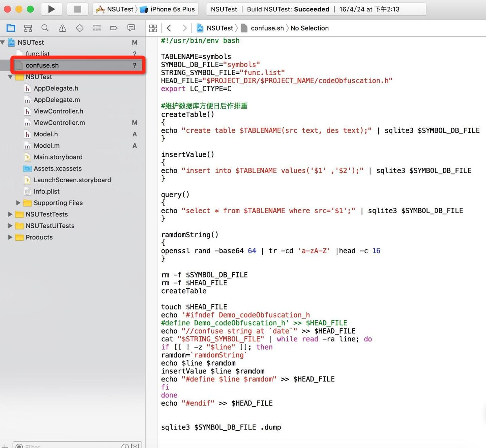The image size is (486, 448).
Task: Click No Selection in the jump bar
Action: click(x=310, y=28)
